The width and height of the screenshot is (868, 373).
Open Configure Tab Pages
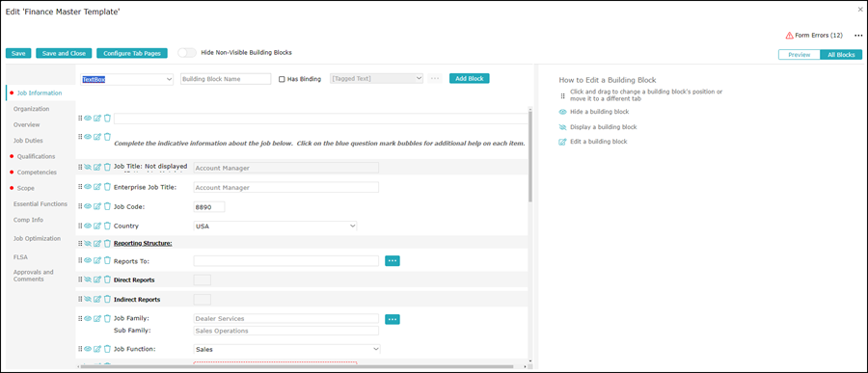pyautogui.click(x=132, y=54)
